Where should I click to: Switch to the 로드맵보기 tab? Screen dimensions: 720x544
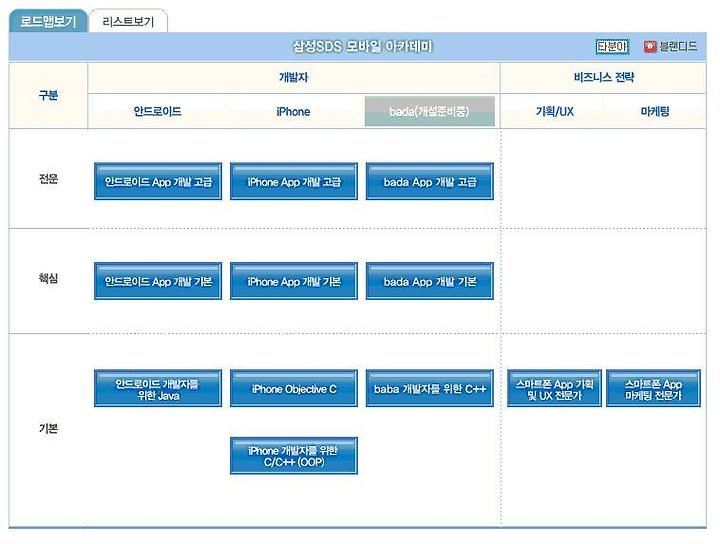(48, 21)
